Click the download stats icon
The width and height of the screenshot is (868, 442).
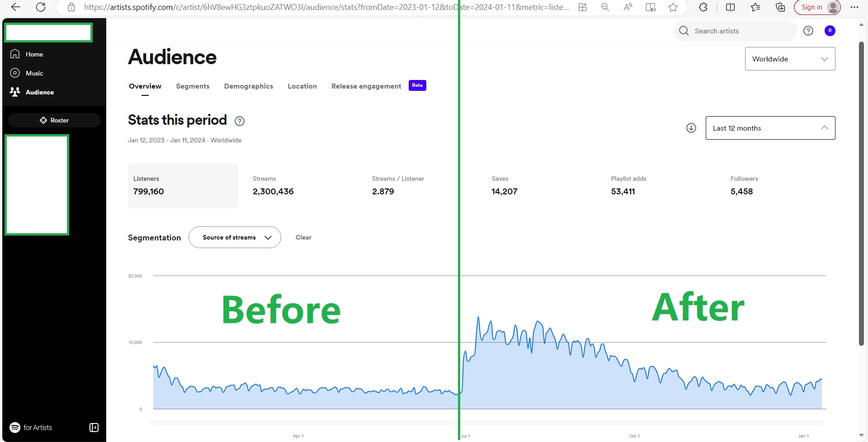[691, 128]
